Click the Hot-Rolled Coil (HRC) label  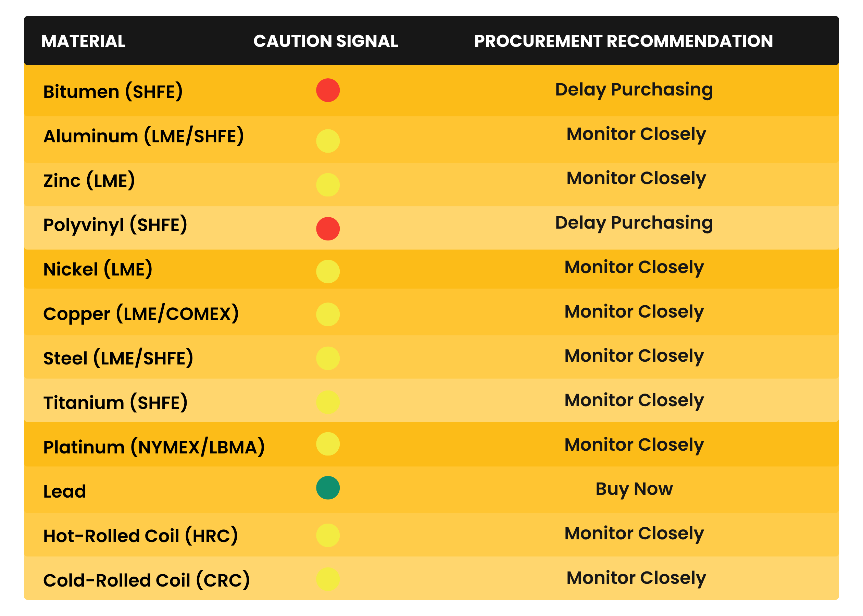(140, 536)
